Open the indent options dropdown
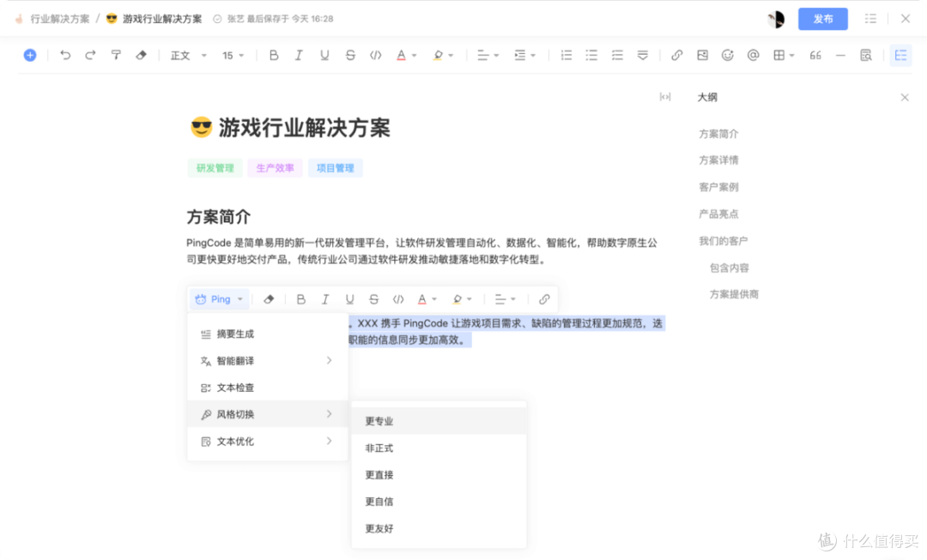The width and height of the screenshot is (927, 560). [x=524, y=56]
